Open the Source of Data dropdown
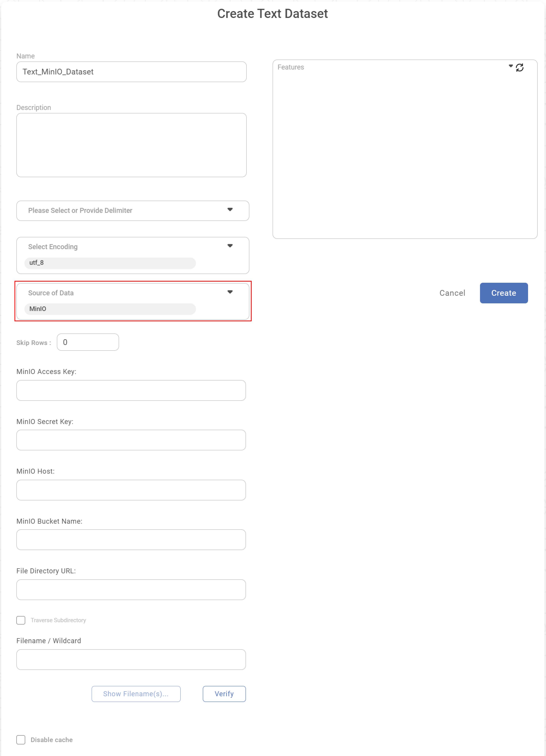Image resolution: width=546 pixels, height=756 pixels. click(230, 292)
